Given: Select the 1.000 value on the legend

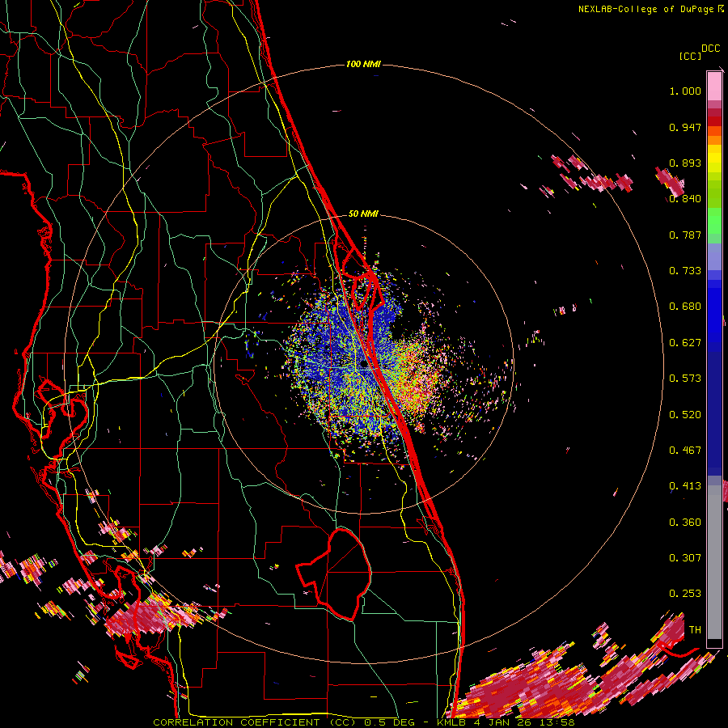Looking at the screenshot, I should (x=685, y=91).
